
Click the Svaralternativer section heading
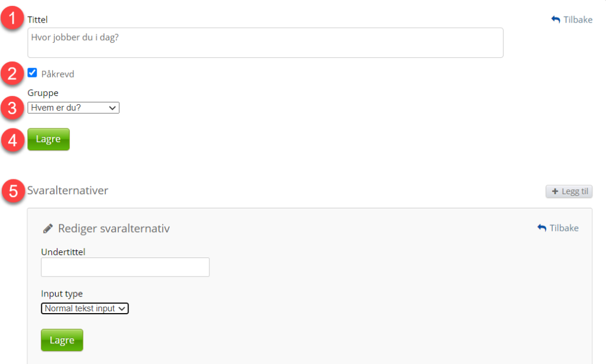tap(67, 191)
